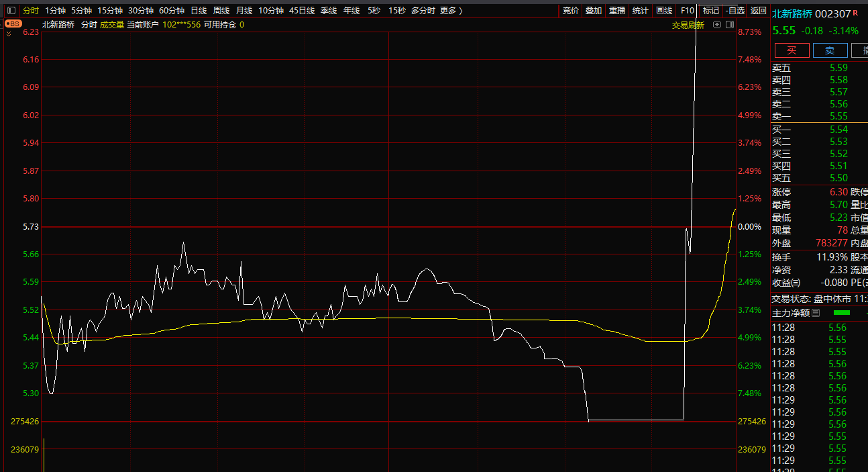Click the 北新路桥 stock name header

[x=792, y=13]
